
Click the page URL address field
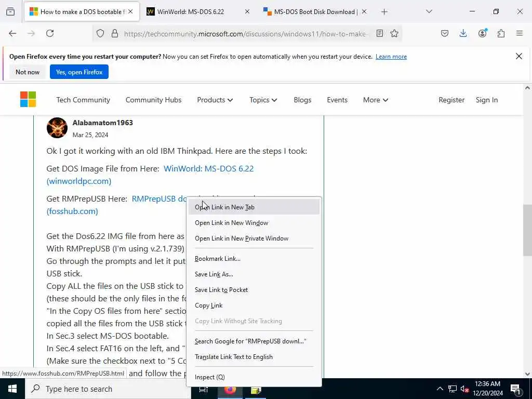pyautogui.click(x=245, y=34)
